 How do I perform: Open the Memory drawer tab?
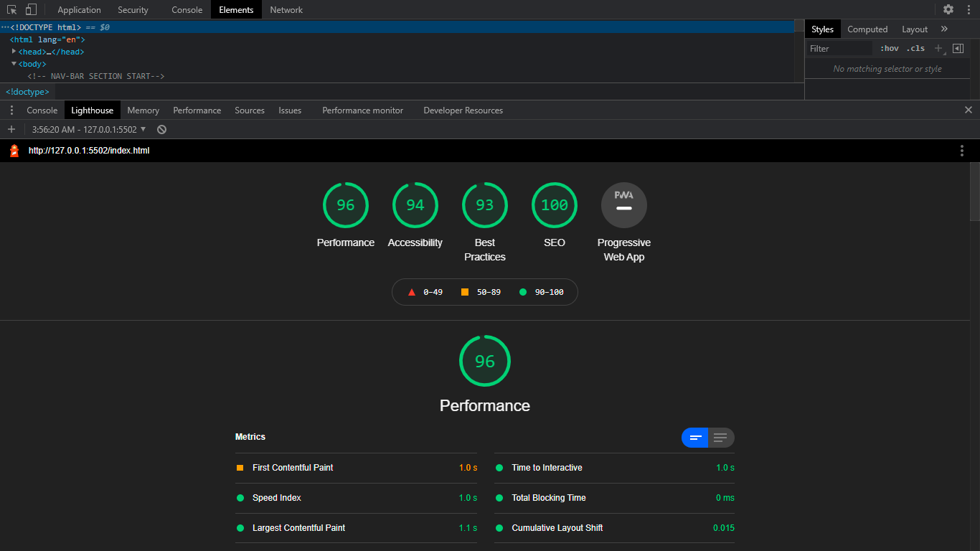pos(143,110)
